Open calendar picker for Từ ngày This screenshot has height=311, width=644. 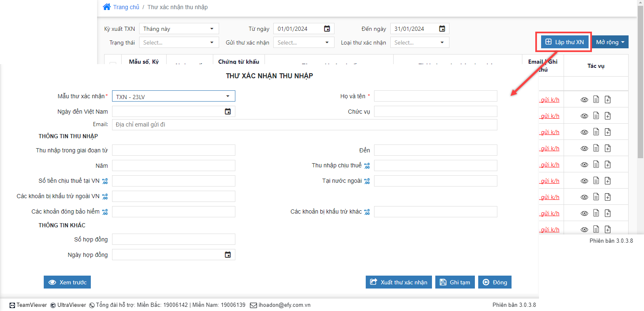pos(327,29)
